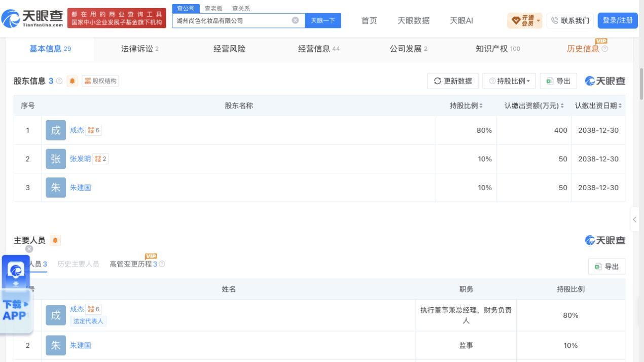Open 成杰 link in the 主要人员 table

tap(77, 309)
